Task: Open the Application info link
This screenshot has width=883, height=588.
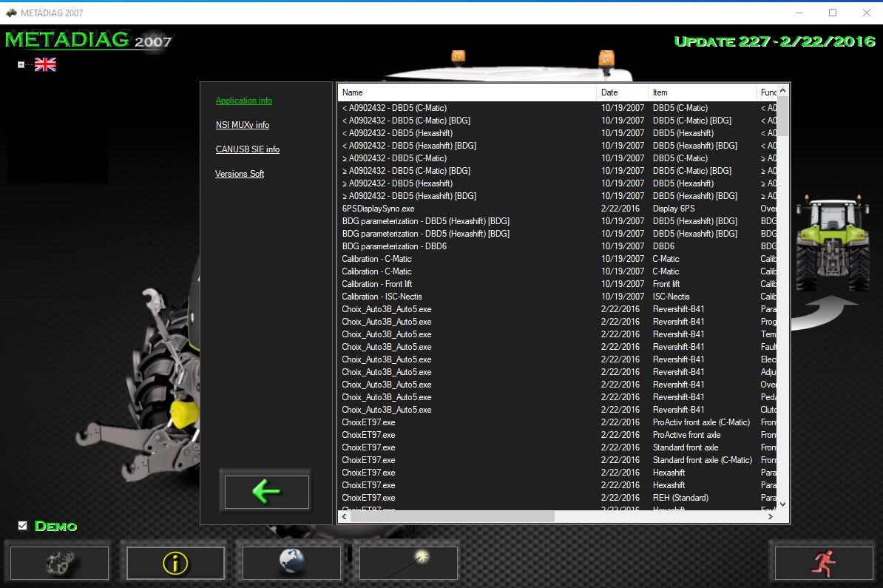Action: tap(243, 101)
